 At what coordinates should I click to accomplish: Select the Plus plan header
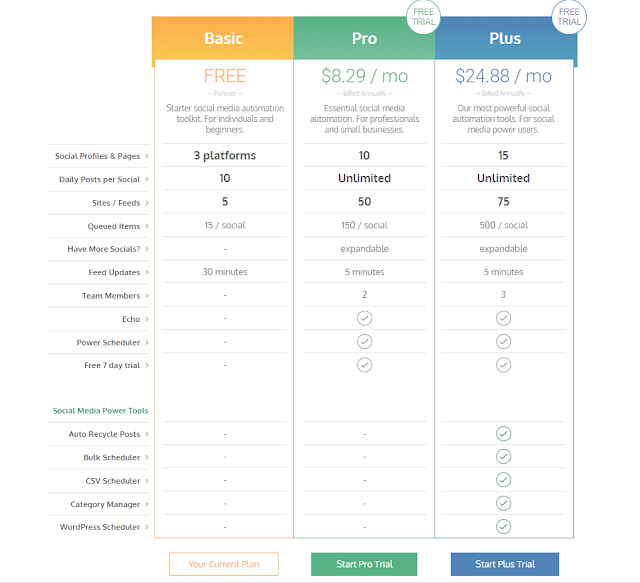click(505, 38)
